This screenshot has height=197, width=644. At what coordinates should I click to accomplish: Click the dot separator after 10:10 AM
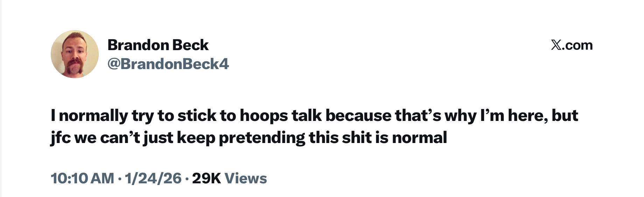120,179
